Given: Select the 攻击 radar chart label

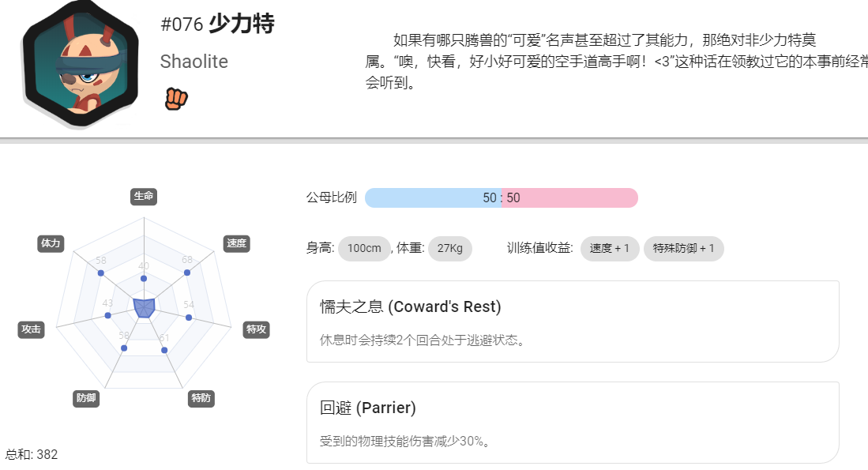Looking at the screenshot, I should [x=31, y=329].
